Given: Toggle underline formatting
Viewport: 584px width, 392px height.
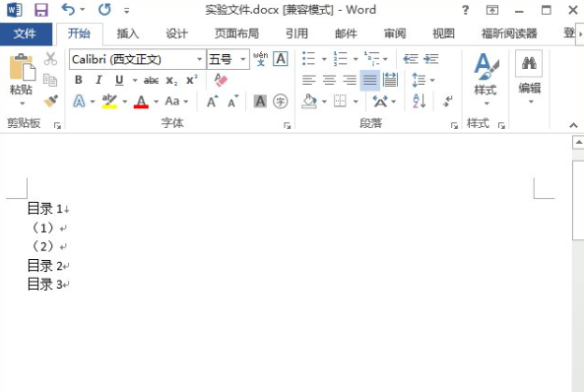Looking at the screenshot, I should pyautogui.click(x=119, y=80).
